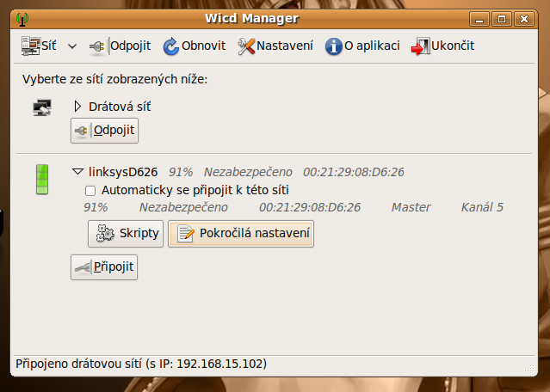Viewport: 550px width, 392px height.
Task: Click the linksysD626 network name
Action: tap(123, 172)
